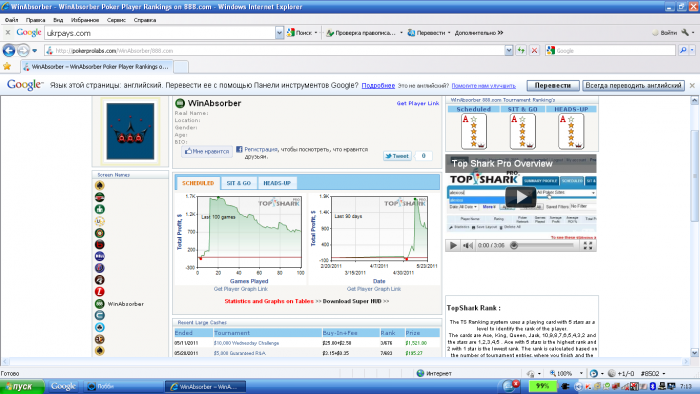700x394 pixels.
Task: Toggle fullscreen on the video player
Action: pyautogui.click(x=588, y=245)
